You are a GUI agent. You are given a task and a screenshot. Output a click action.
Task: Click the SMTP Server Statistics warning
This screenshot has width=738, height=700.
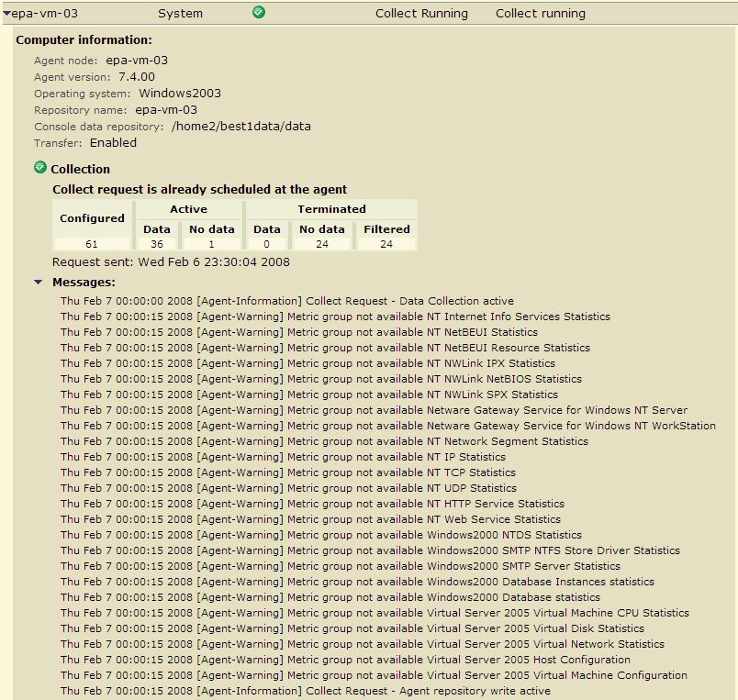pyautogui.click(x=341, y=566)
